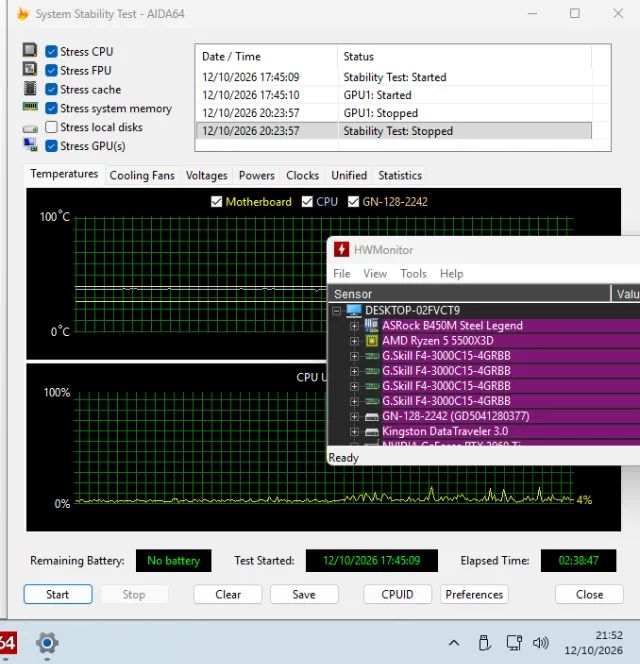The image size is (640, 664).
Task: Click the USB safely remove tray icon
Action: point(484,643)
